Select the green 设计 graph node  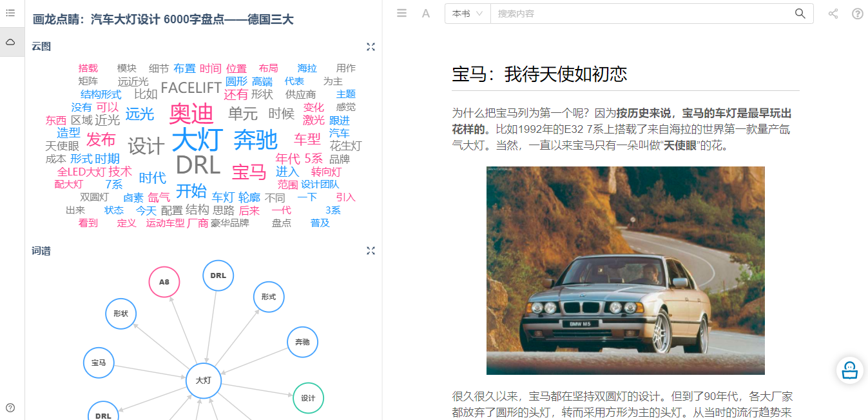pyautogui.click(x=308, y=398)
